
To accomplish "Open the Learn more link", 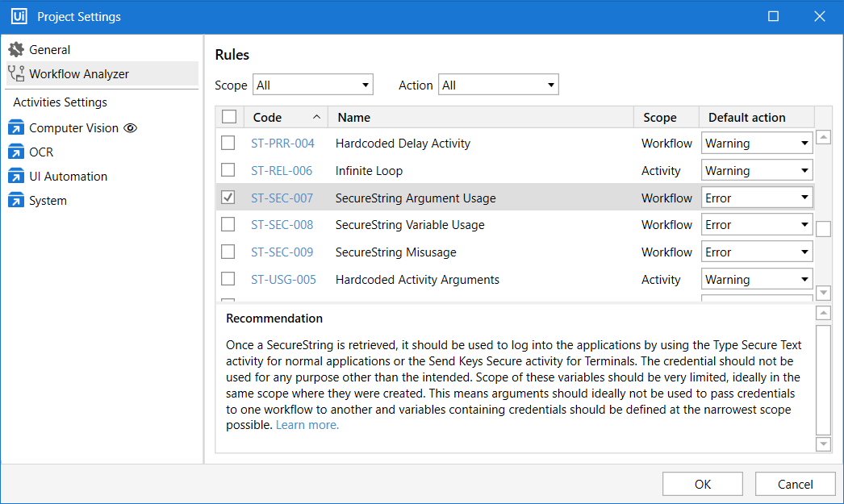I will click(307, 425).
